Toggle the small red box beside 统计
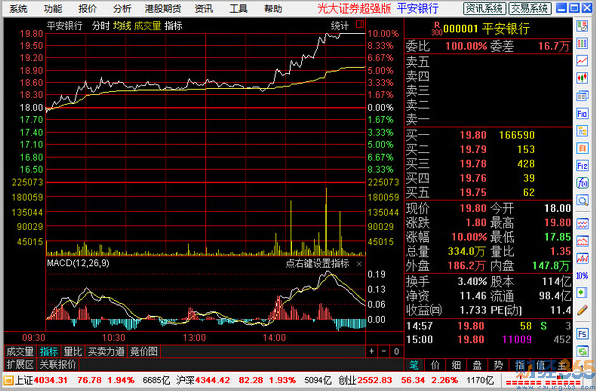 pyautogui.click(x=360, y=25)
